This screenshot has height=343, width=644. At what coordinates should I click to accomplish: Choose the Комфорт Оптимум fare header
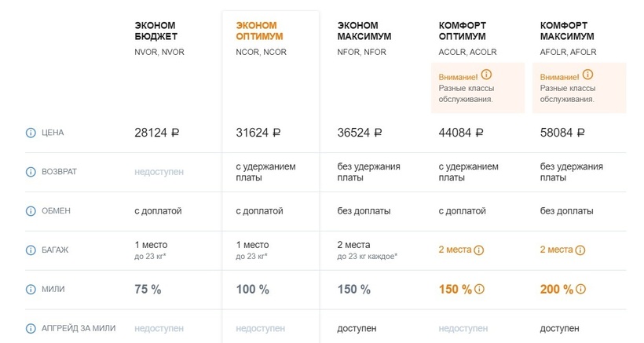pos(462,31)
